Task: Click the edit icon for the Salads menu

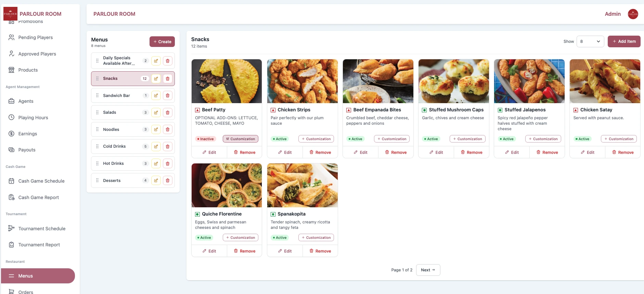Action: [x=156, y=112]
